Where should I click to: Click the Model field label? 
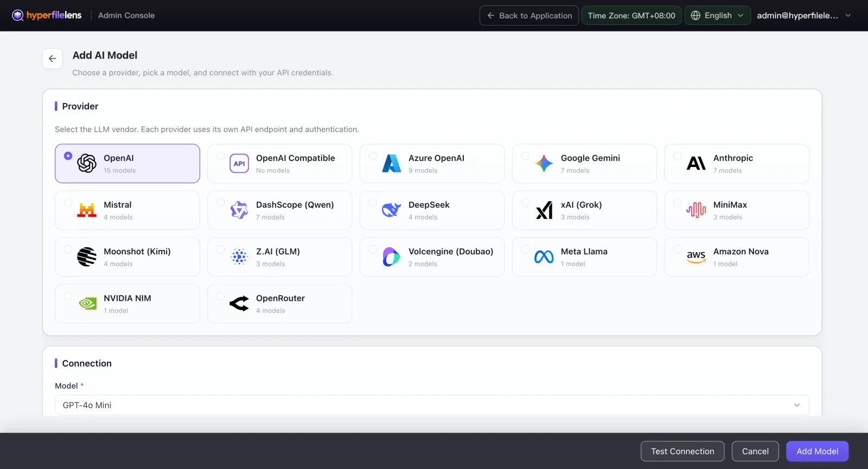point(66,386)
